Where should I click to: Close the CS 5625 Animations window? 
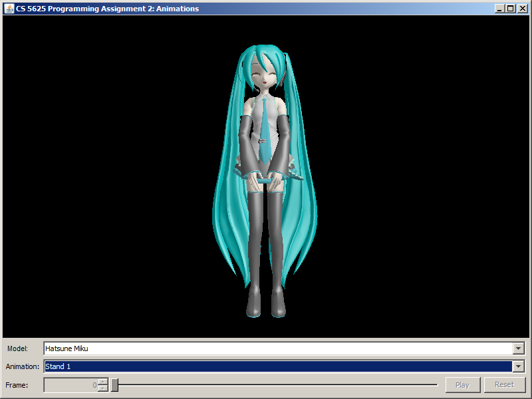click(521, 9)
